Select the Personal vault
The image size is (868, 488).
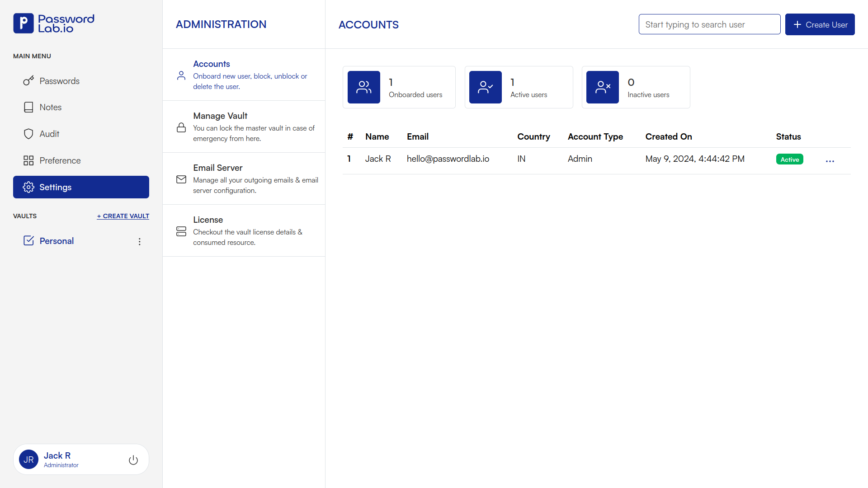click(x=57, y=241)
